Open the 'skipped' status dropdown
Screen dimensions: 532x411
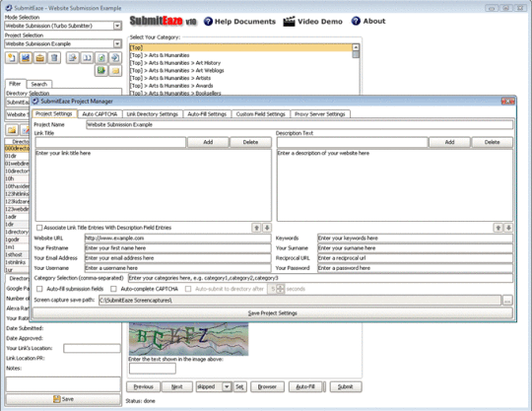click(x=227, y=387)
